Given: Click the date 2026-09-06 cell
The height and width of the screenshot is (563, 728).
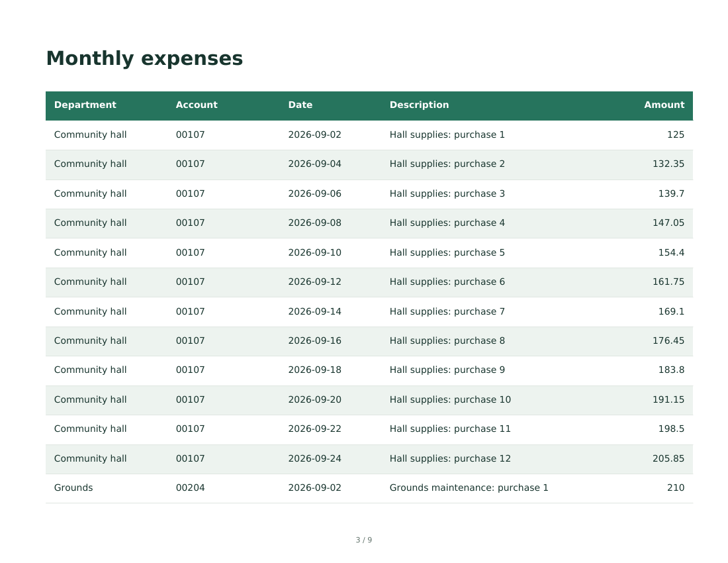Looking at the screenshot, I should coord(314,193).
